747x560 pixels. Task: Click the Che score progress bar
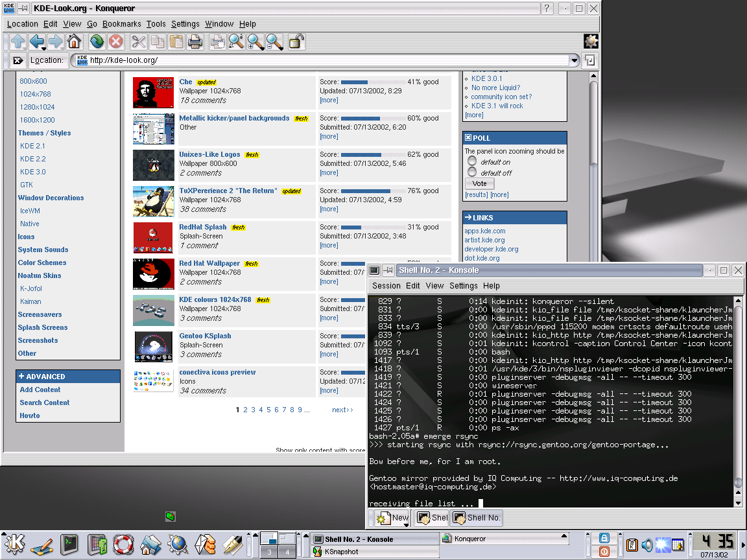(373, 82)
